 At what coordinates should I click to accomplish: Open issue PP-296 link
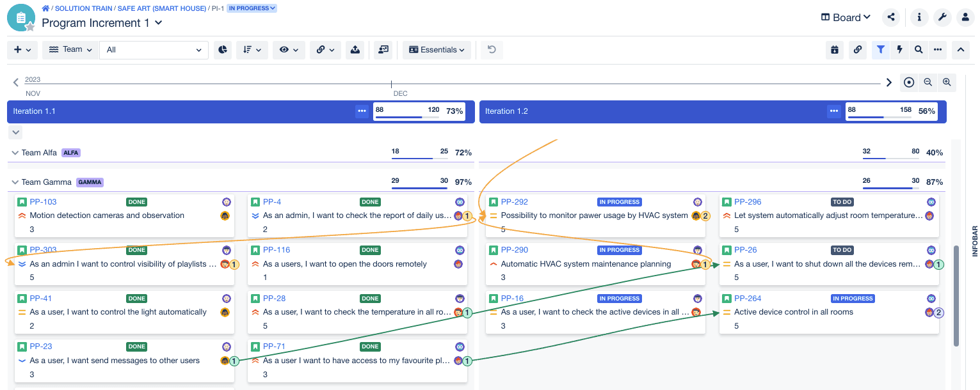click(x=748, y=202)
